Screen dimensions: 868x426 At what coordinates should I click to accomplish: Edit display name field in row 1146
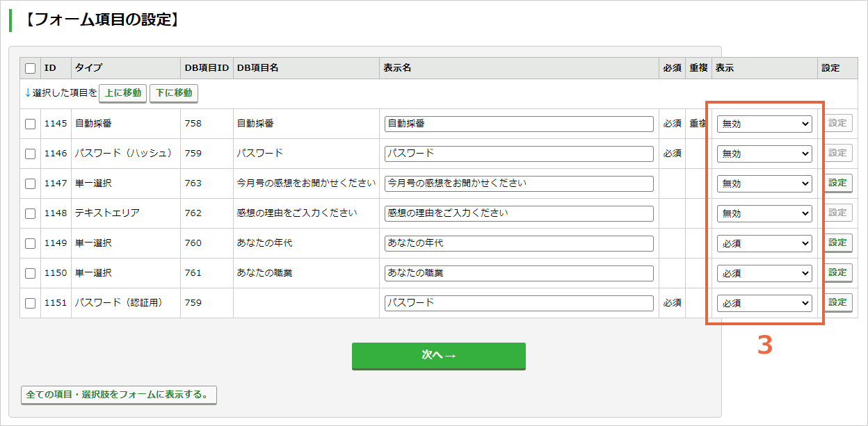[519, 154]
